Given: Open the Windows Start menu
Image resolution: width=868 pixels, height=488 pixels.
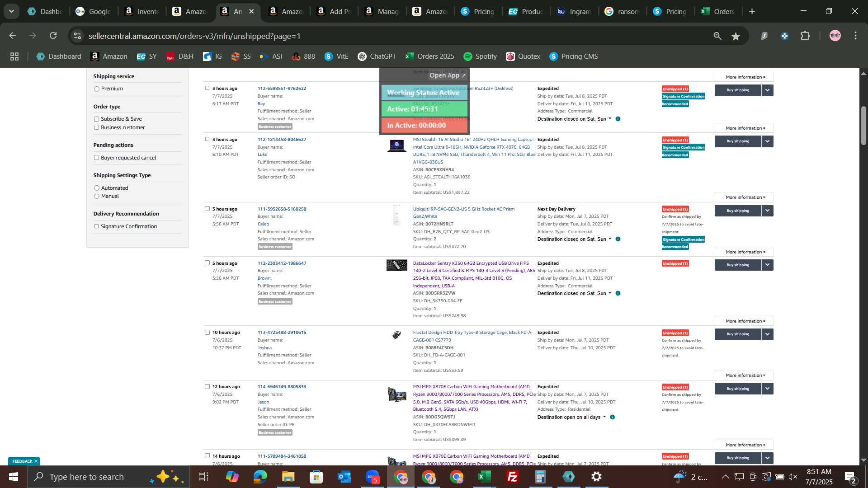Looking at the screenshot, I should (14, 477).
